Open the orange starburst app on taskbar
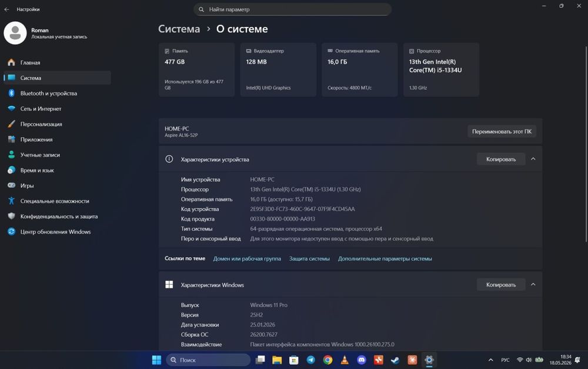The width and height of the screenshot is (588, 369). [x=412, y=360]
